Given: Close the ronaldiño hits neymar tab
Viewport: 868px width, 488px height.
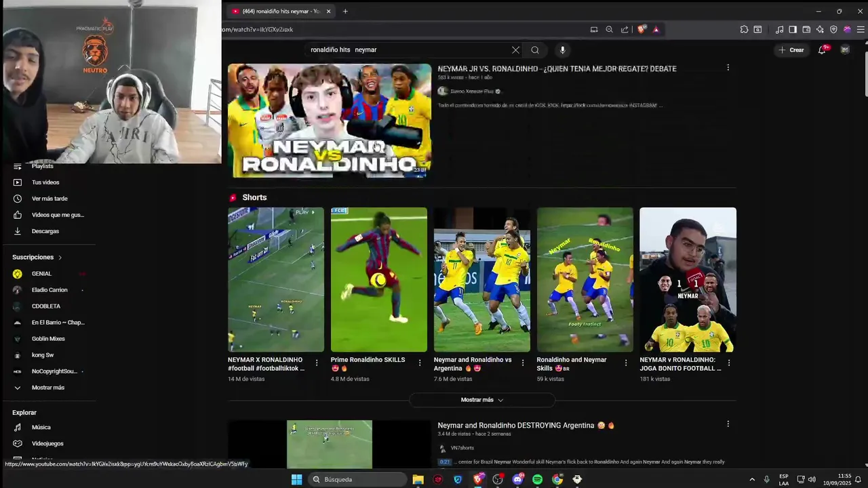Looking at the screenshot, I should pos(329,11).
